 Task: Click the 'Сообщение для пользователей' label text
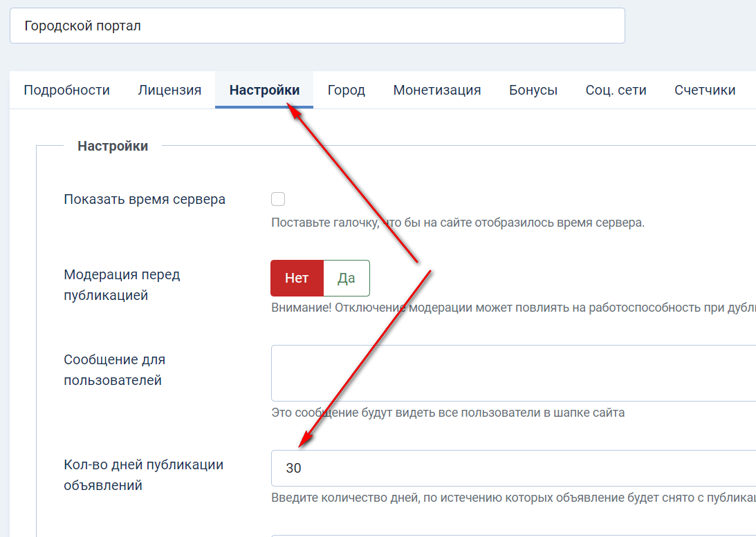[x=114, y=370]
